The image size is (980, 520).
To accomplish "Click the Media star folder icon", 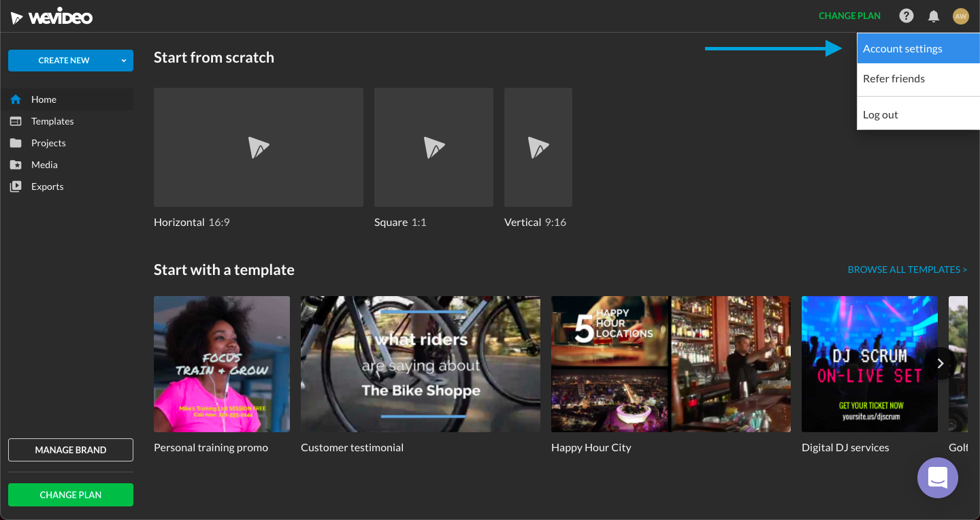I will pyautogui.click(x=16, y=165).
